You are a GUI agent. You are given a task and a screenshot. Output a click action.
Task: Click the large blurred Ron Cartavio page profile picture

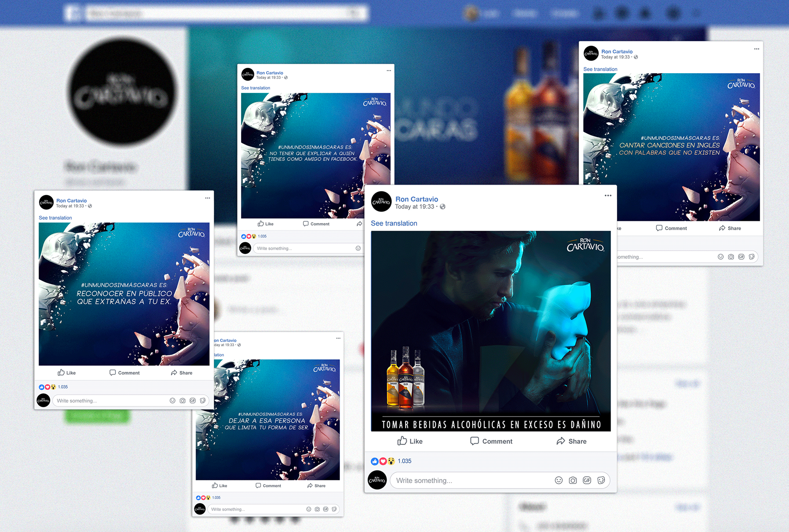click(x=122, y=91)
